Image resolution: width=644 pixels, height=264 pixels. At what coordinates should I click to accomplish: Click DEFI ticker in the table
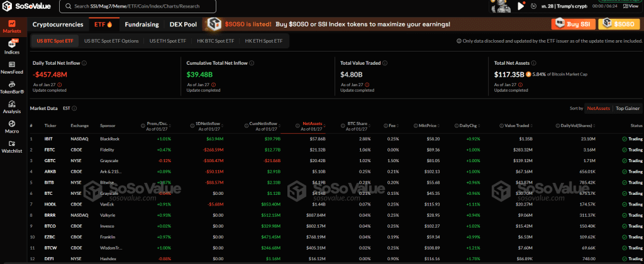coord(49,259)
